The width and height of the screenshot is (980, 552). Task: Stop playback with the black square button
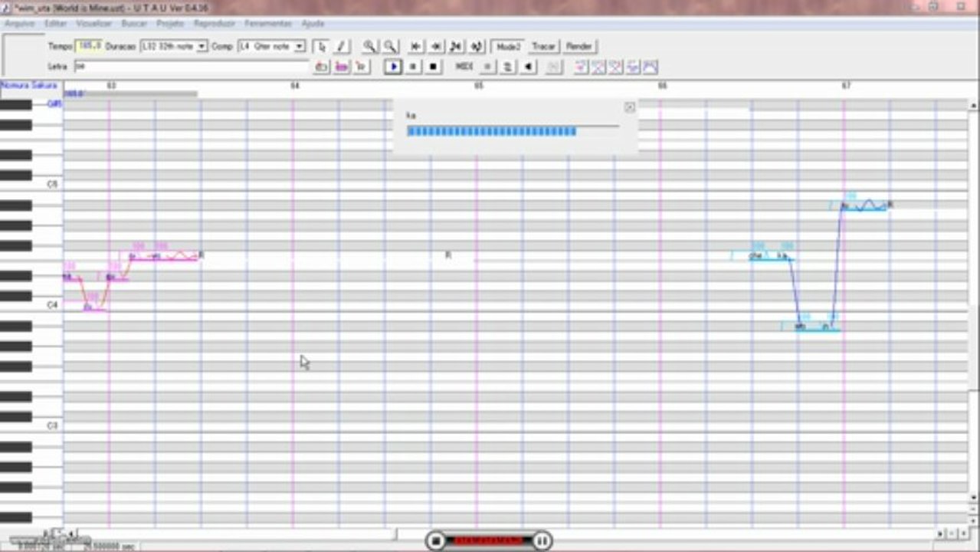pyautogui.click(x=433, y=67)
